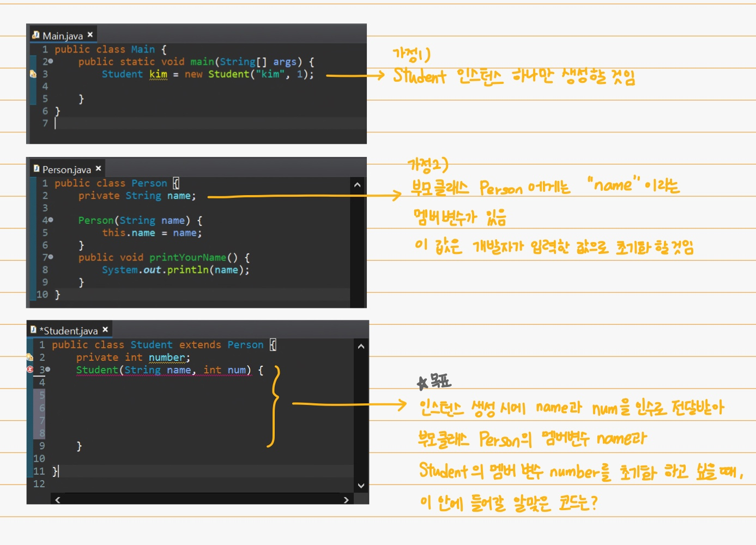Click 'println' in Person.java line 8
756x545 pixels.
click(188, 270)
